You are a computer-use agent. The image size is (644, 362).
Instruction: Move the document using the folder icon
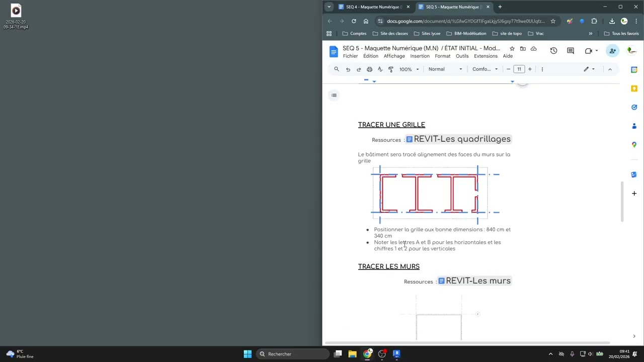[523, 49]
